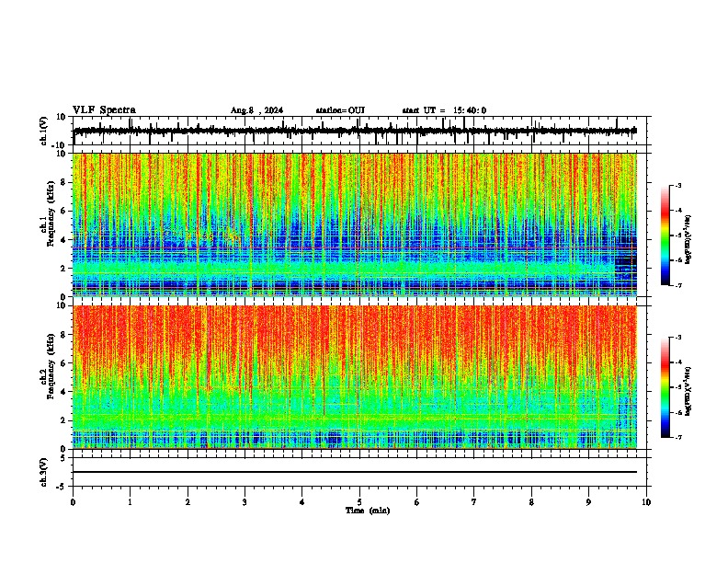
Task: Click the "ch.3(V)" axis label
Action: pyautogui.click(x=44, y=473)
